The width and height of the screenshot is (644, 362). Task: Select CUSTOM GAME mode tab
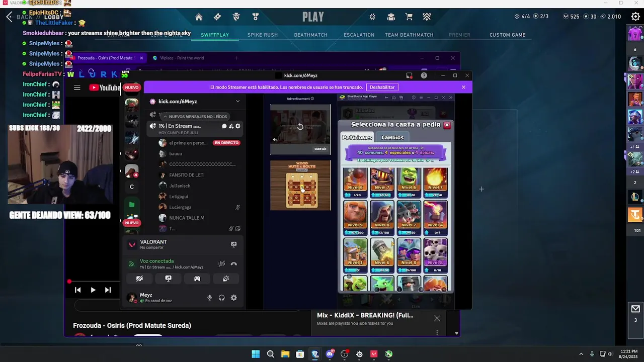click(508, 35)
